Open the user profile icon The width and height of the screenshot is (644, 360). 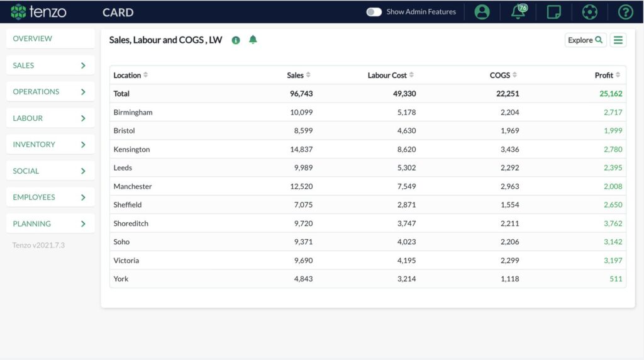click(x=482, y=12)
